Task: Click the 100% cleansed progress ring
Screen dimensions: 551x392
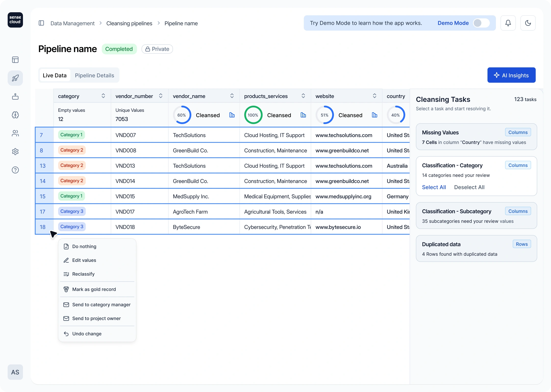Action: pyautogui.click(x=253, y=115)
